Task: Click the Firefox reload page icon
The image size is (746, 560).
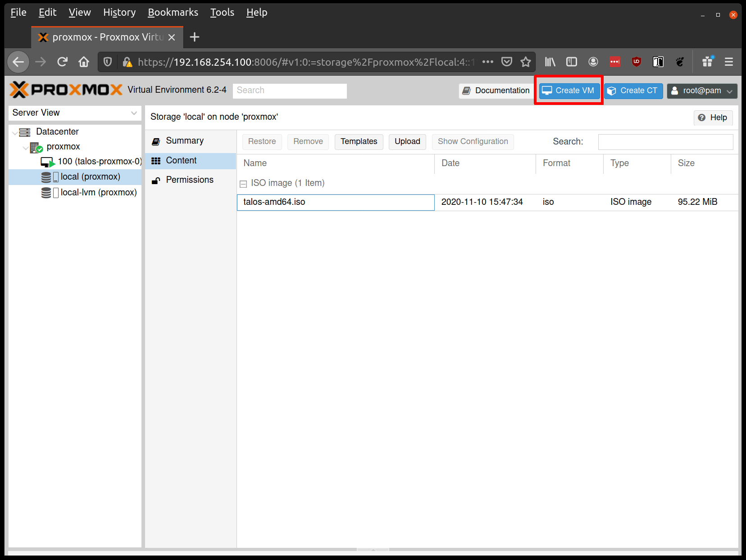Action: coord(62,62)
